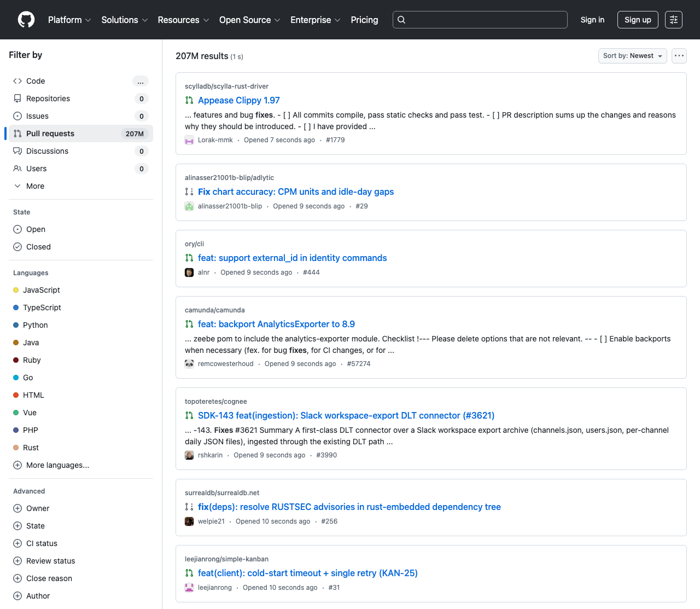Image resolution: width=700 pixels, height=609 pixels.
Task: Add Owner advanced filter plus icon
Action: [x=17, y=508]
